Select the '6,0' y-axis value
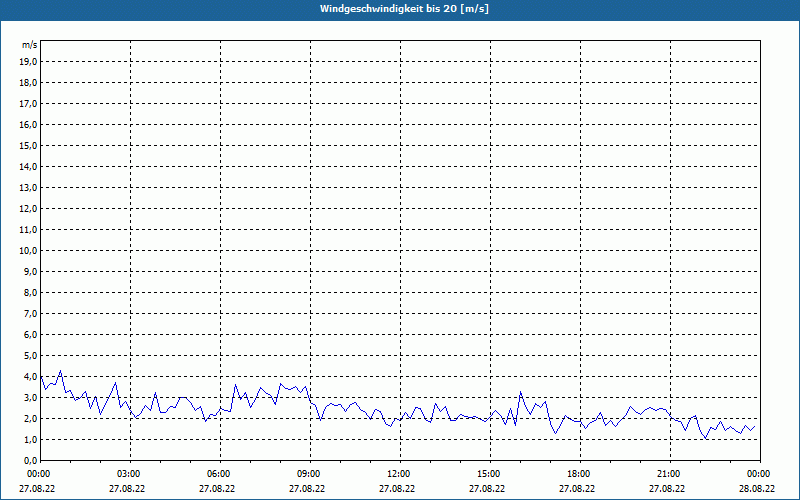 [x=30, y=334]
